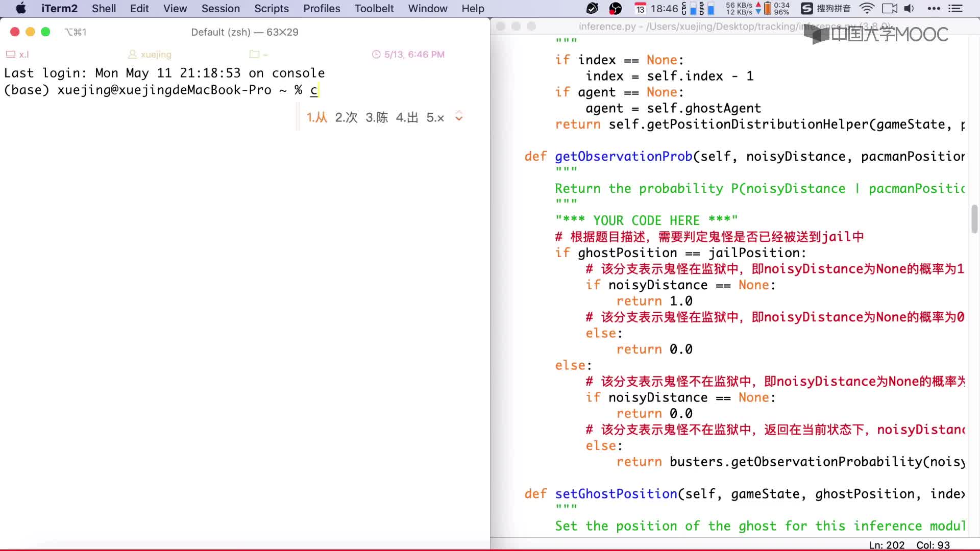Expand the IME candidate list arrows
Image resolution: width=980 pixels, height=551 pixels.
459,116
